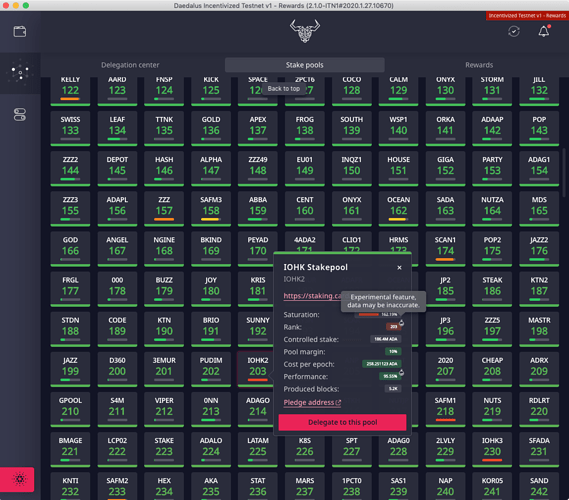
Task: Select the JAZZ 199 stake pool
Action: point(70,370)
